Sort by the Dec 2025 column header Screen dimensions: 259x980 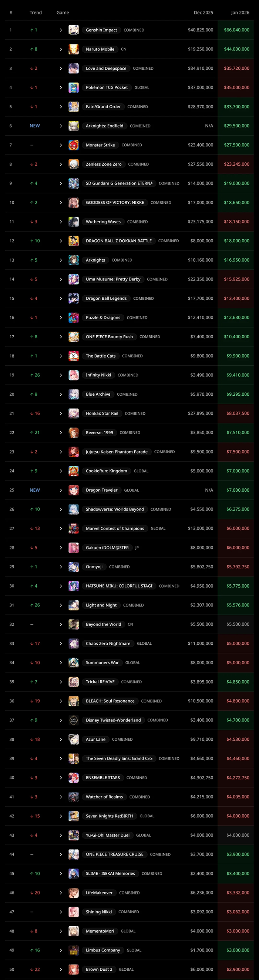[x=203, y=13]
